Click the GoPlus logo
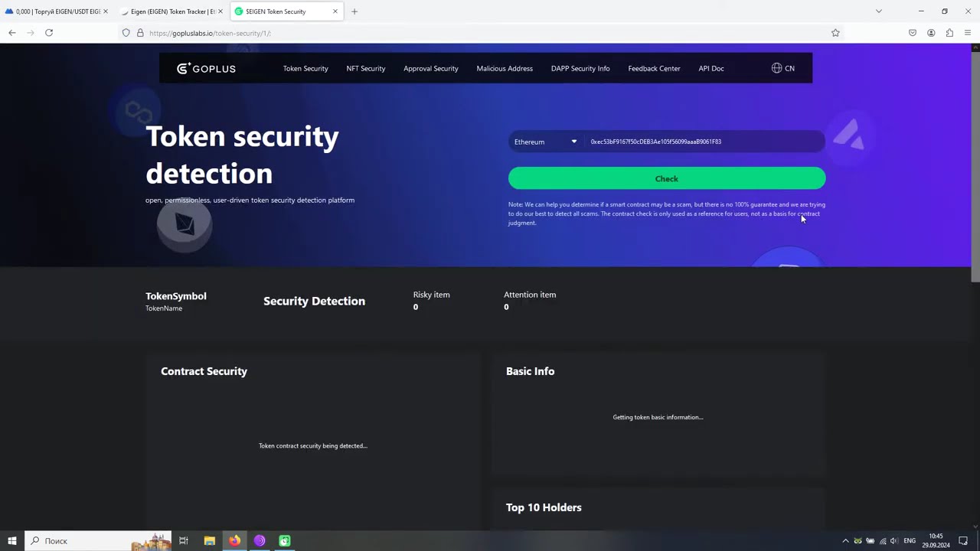Screen dimensions: 980x551 pyautogui.click(x=206, y=68)
